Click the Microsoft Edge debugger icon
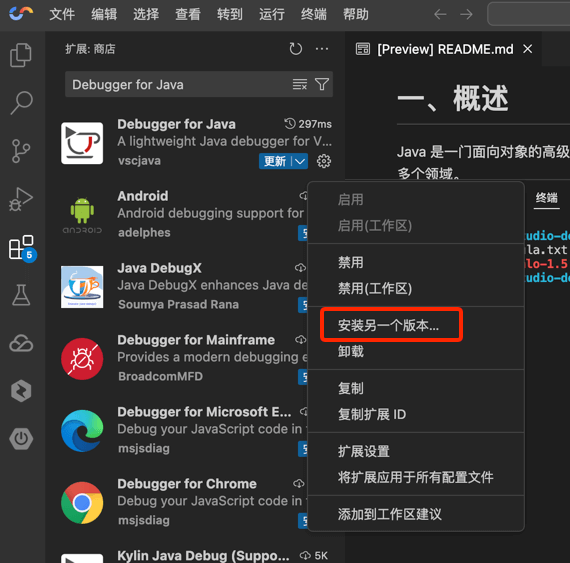 tap(82, 431)
